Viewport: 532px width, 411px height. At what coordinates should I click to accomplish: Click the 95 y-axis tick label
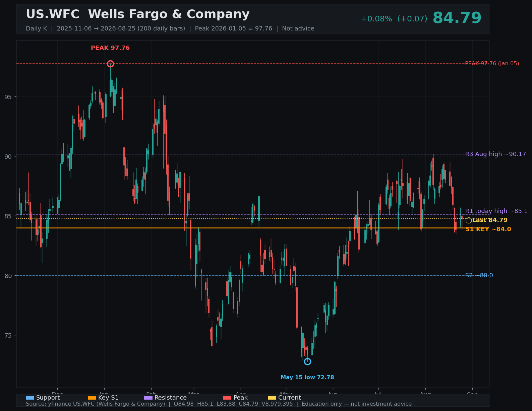(8, 97)
